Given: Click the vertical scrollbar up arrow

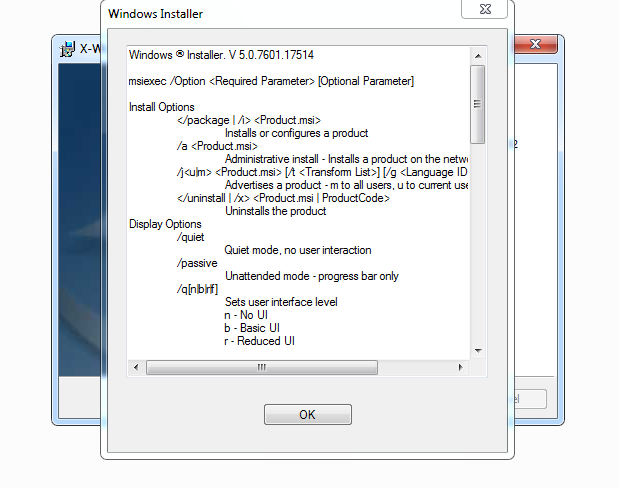Looking at the screenshot, I should click(x=478, y=56).
